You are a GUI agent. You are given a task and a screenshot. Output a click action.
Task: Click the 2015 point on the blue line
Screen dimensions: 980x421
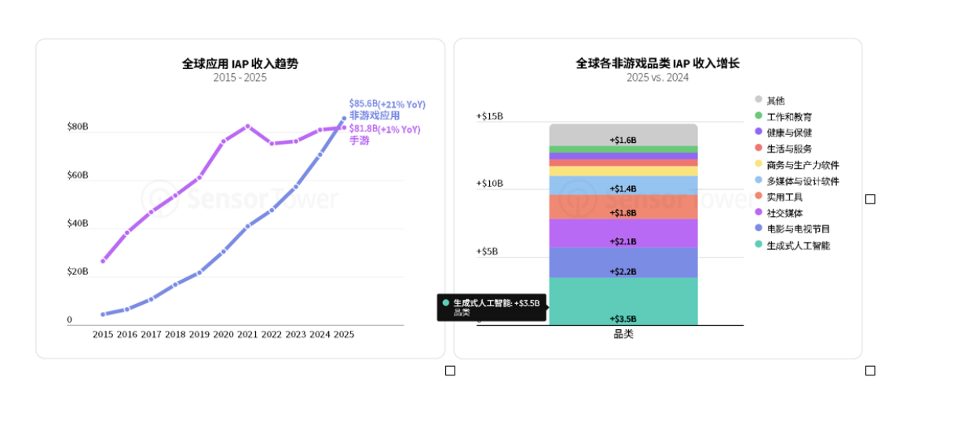tap(103, 314)
